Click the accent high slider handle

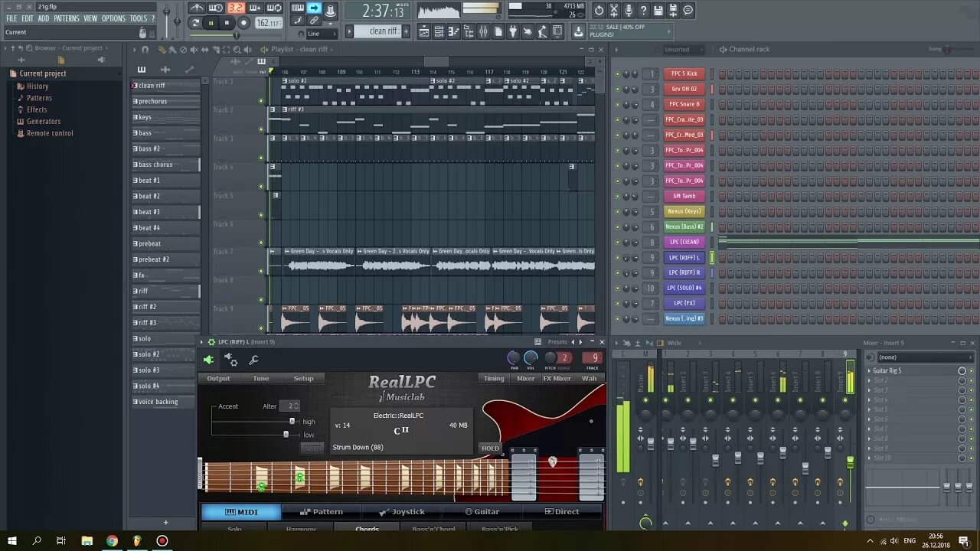pyautogui.click(x=292, y=421)
